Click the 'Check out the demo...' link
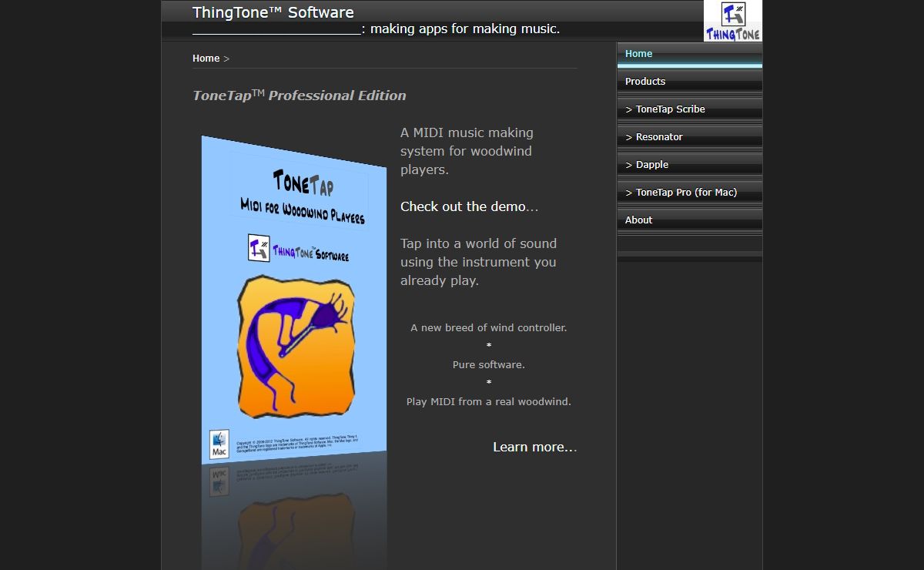This screenshot has width=924, height=570. (x=469, y=206)
